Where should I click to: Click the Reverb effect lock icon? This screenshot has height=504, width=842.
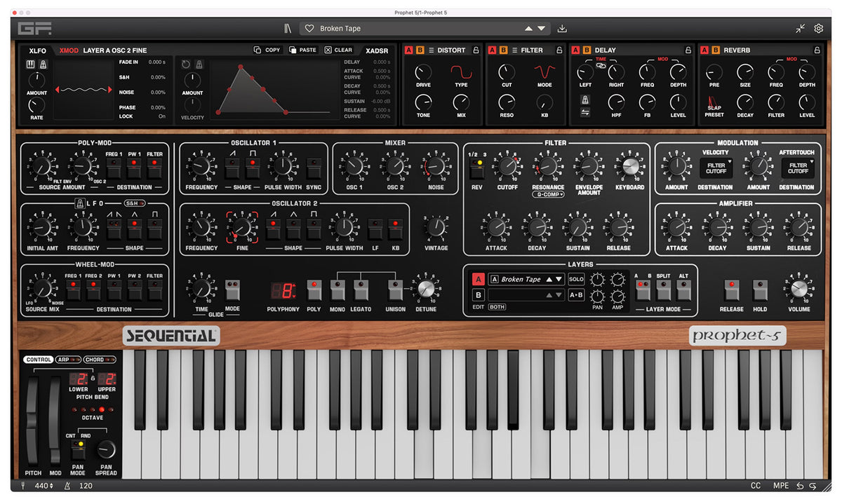tap(817, 50)
